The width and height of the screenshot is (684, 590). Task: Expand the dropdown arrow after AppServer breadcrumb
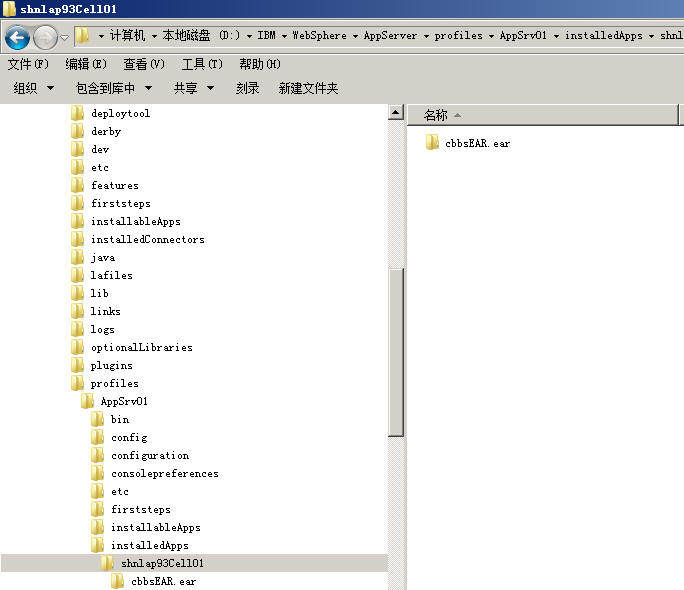(426, 36)
